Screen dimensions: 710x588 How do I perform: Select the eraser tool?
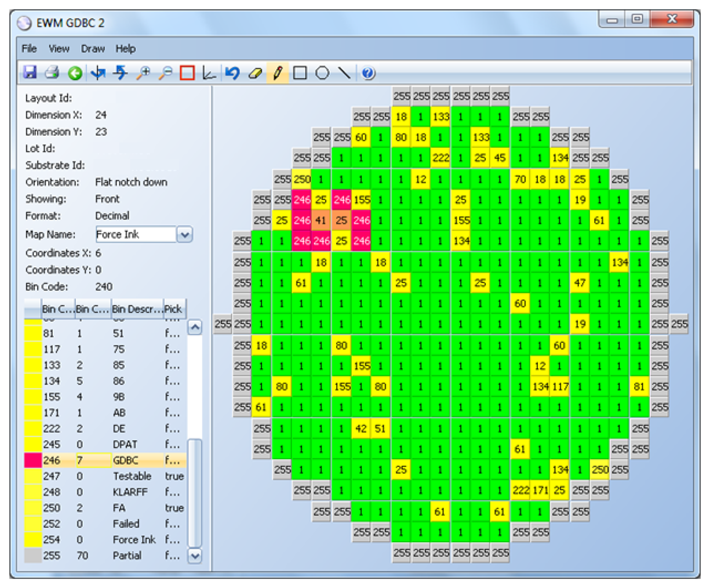click(x=255, y=73)
